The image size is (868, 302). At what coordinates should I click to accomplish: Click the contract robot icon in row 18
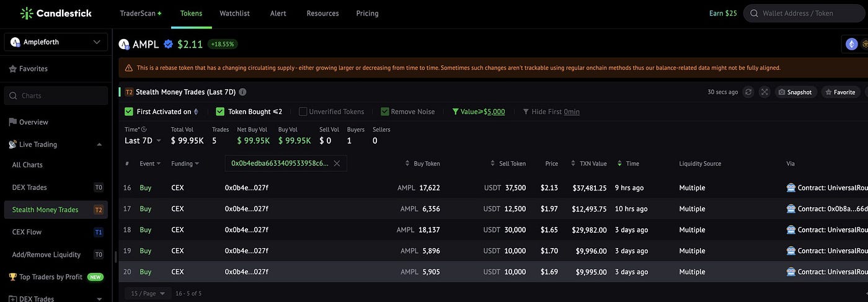click(x=791, y=229)
